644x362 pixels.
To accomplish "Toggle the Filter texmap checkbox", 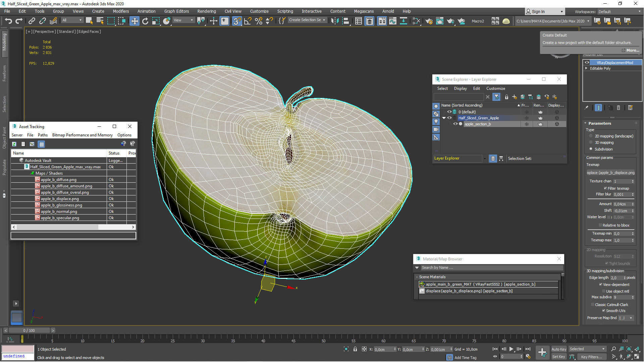I will (605, 188).
